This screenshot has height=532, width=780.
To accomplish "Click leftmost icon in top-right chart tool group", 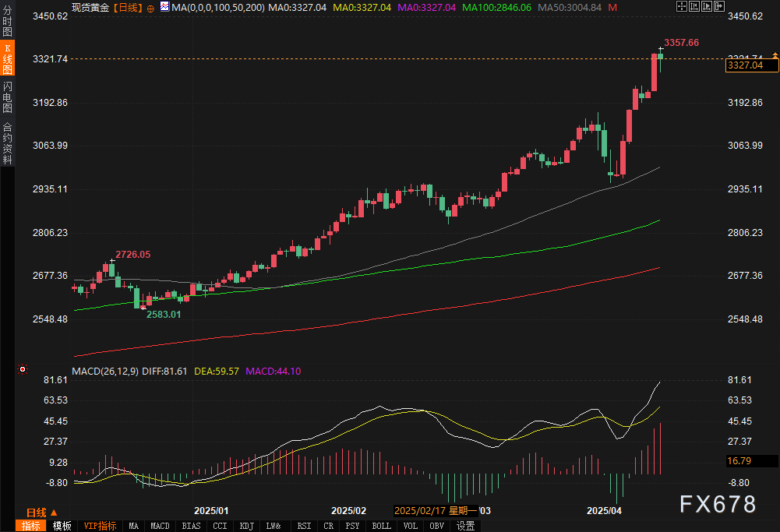I will (681, 6).
